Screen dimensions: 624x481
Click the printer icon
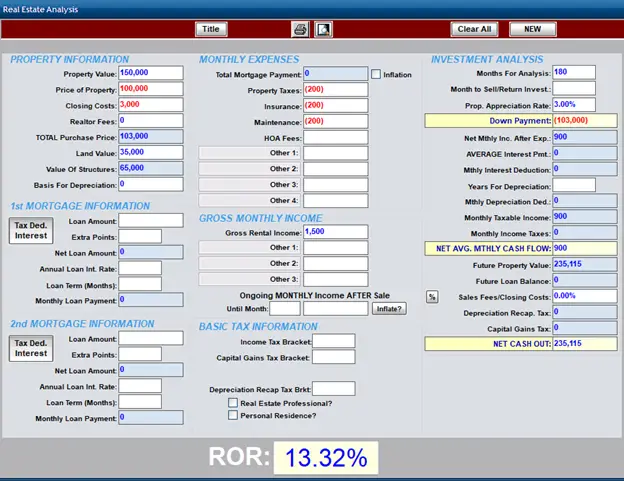pos(300,29)
